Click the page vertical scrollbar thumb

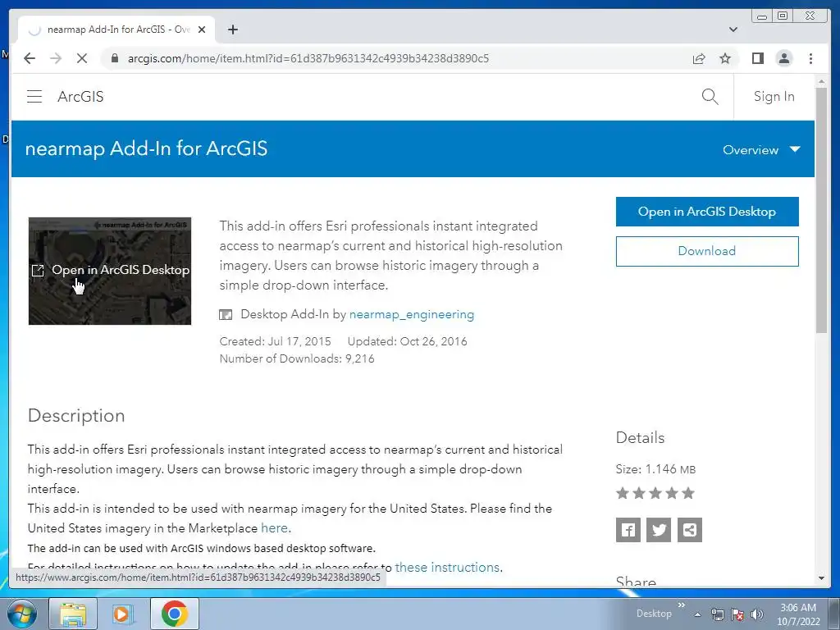pyautogui.click(x=820, y=210)
